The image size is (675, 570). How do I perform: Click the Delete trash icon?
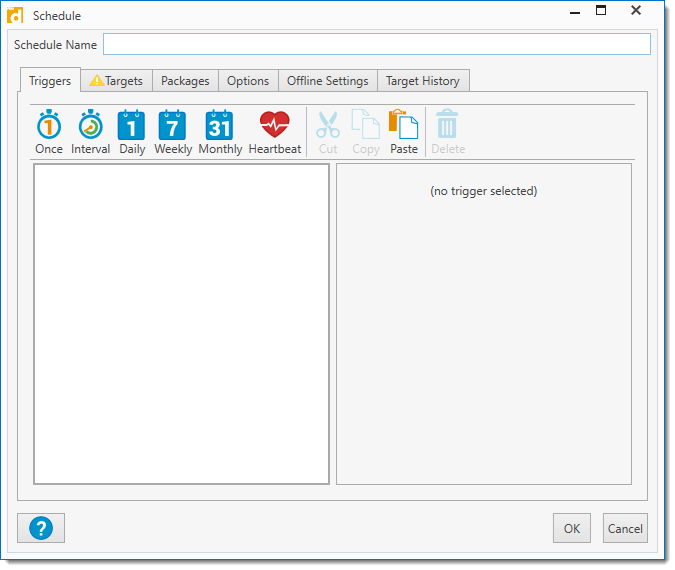click(x=447, y=132)
